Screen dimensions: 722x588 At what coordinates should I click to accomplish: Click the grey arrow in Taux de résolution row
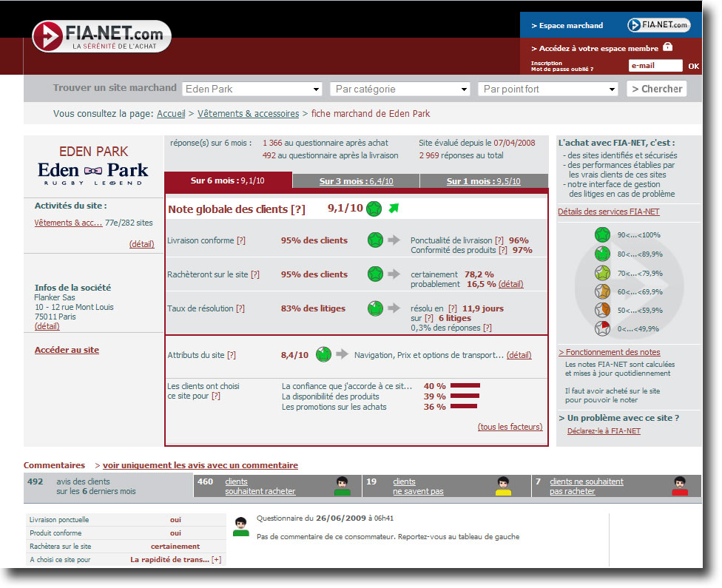tap(394, 308)
